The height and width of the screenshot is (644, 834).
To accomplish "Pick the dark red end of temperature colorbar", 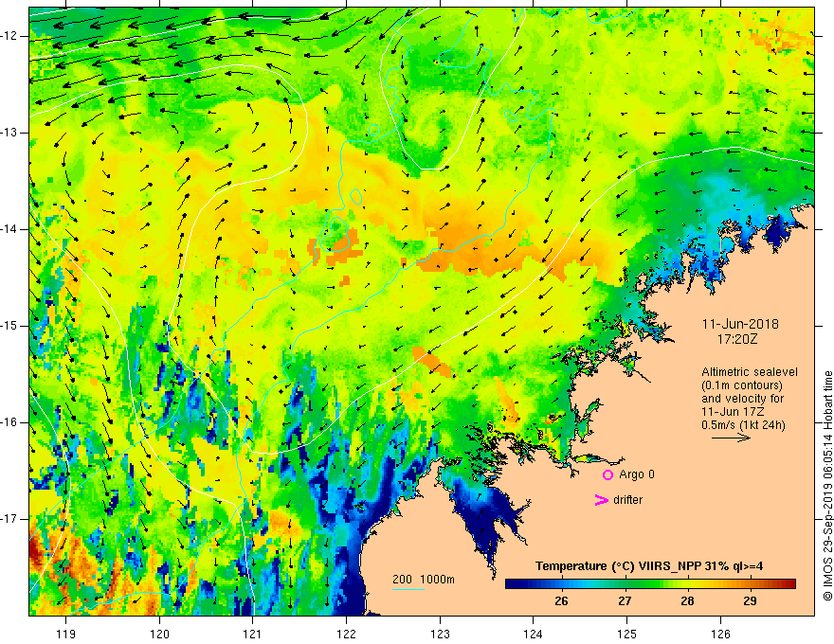I will pos(789,584).
